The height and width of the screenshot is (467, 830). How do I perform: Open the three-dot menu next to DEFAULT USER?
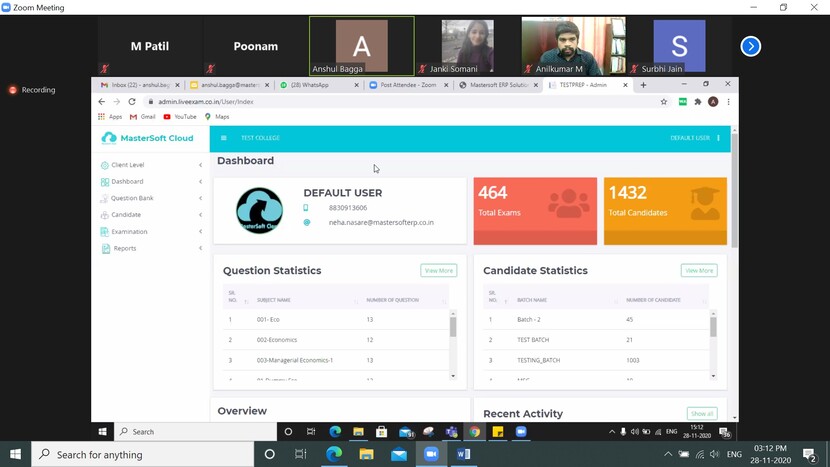[718, 138]
